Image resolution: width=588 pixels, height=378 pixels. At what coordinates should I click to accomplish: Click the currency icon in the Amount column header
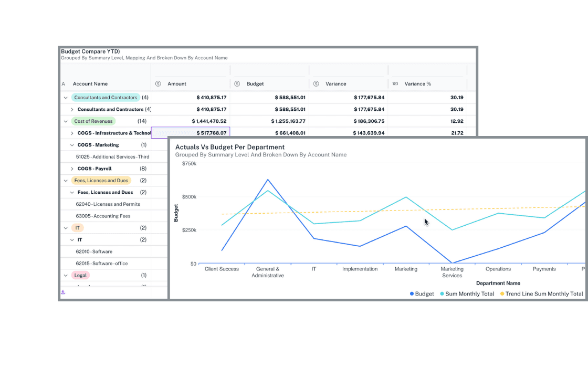157,83
